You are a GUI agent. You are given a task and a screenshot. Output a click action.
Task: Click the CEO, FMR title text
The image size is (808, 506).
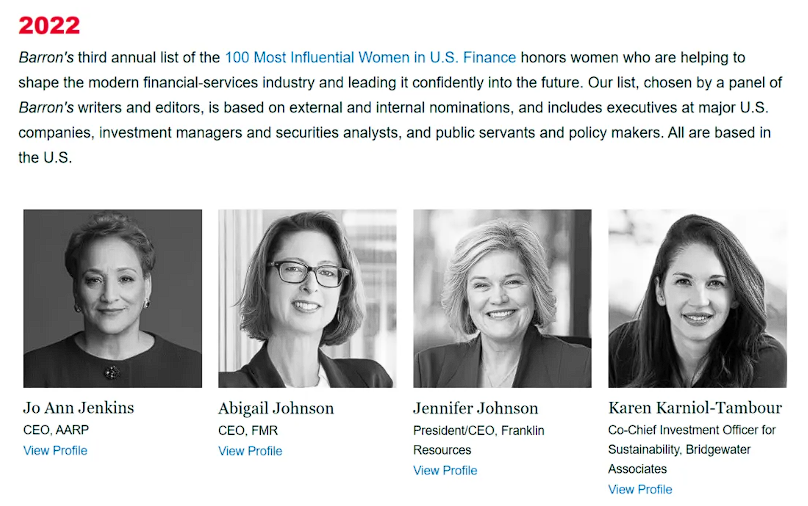point(248,430)
